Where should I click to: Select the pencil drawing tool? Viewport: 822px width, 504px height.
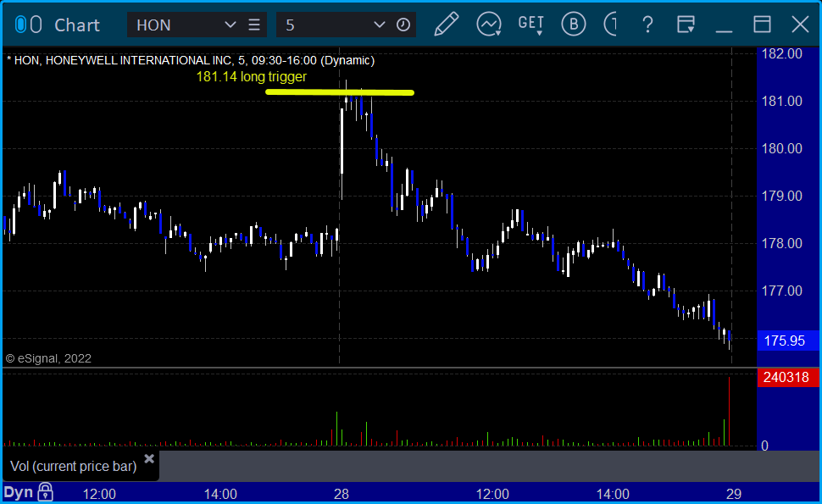point(446,24)
